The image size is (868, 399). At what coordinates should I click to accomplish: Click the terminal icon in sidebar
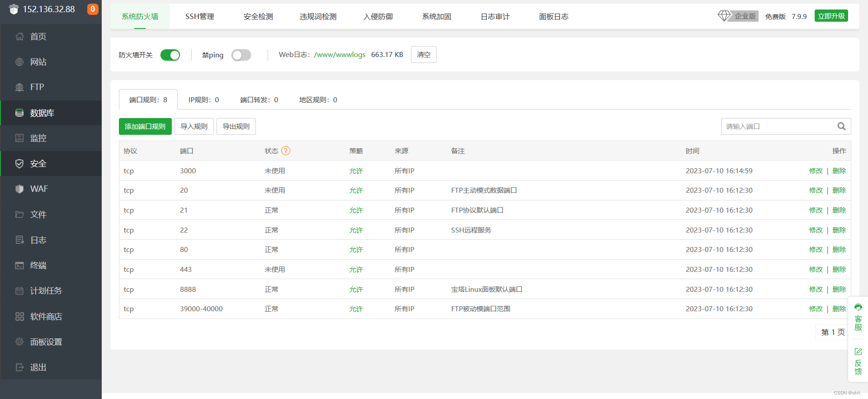point(19,266)
